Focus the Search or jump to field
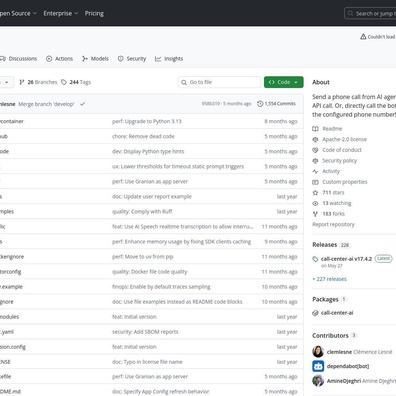Viewport: 396px width, 396px height. 370,13
